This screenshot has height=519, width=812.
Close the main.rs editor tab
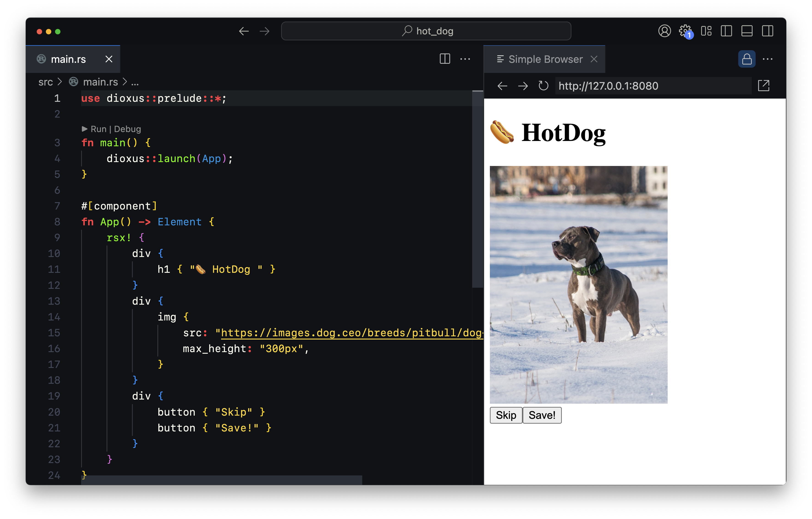(109, 59)
